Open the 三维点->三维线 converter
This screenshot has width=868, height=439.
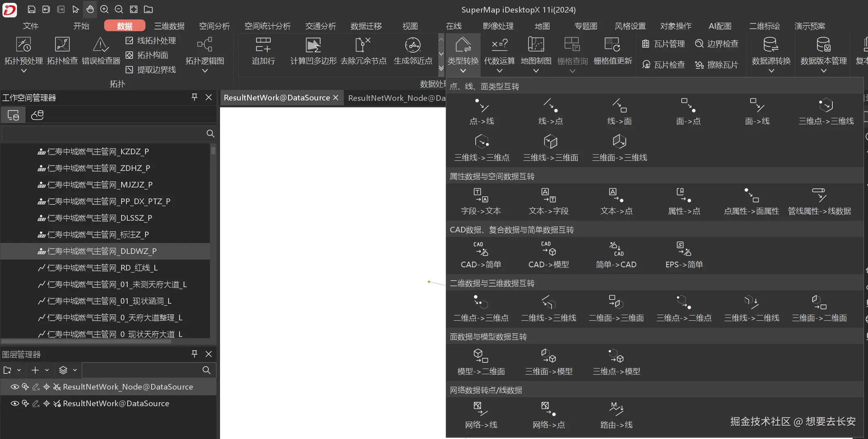pyautogui.click(x=826, y=111)
